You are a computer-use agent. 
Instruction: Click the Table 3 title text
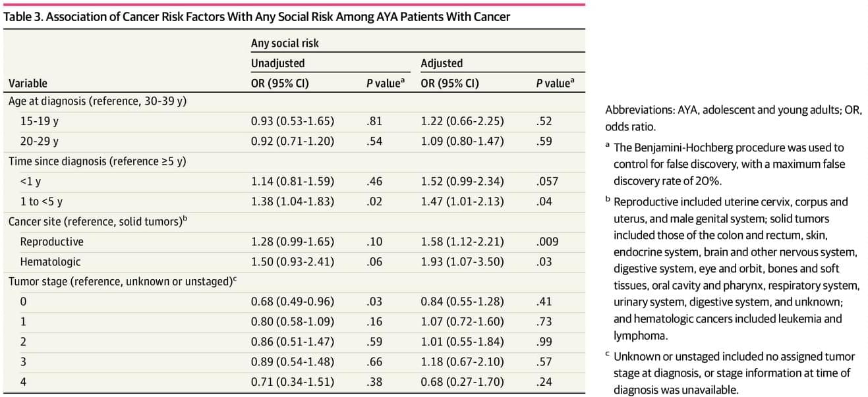(257, 17)
